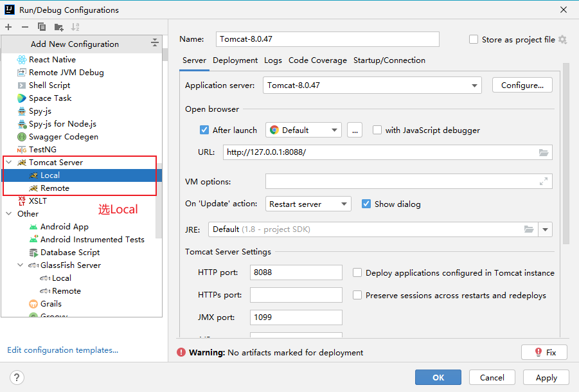Uncheck the Show dialog checkbox

[366, 204]
